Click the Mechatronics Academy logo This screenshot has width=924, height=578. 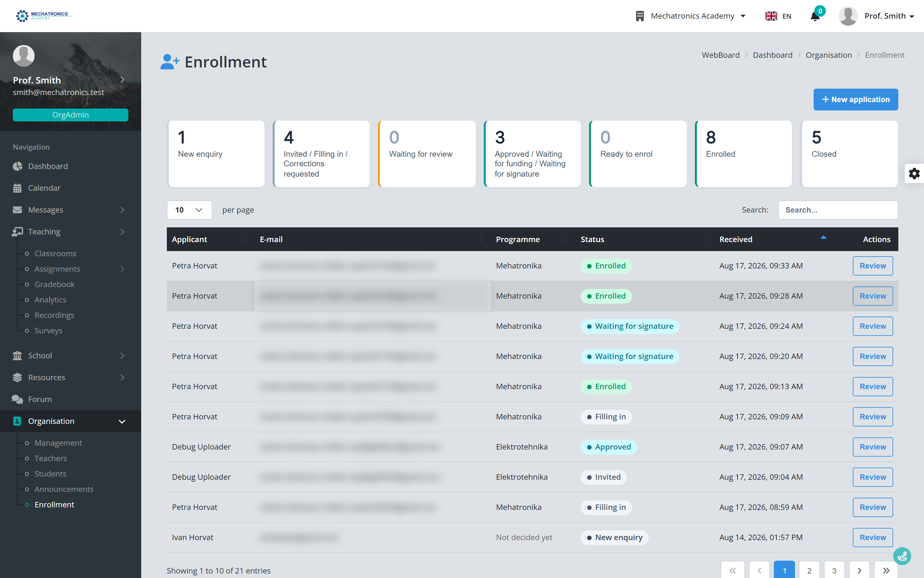[x=44, y=16]
